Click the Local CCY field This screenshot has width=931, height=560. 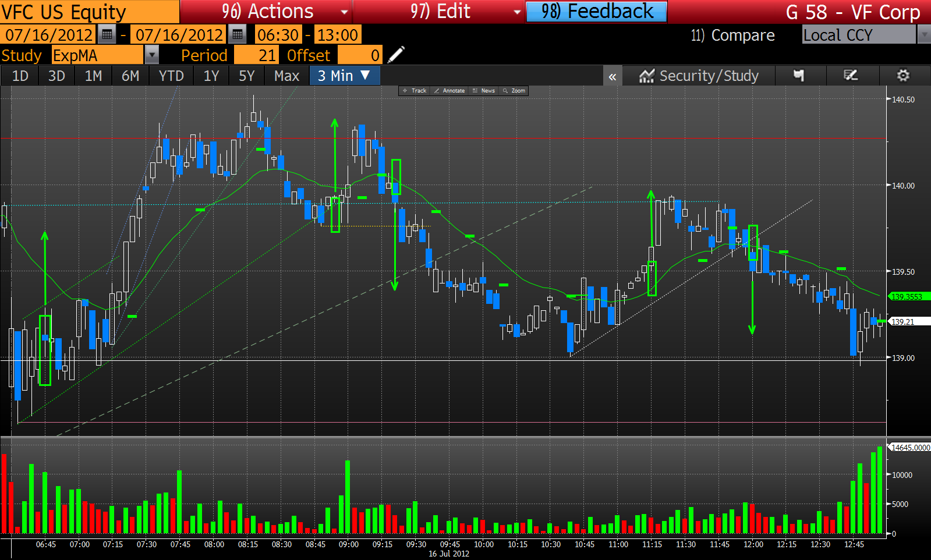point(859,35)
